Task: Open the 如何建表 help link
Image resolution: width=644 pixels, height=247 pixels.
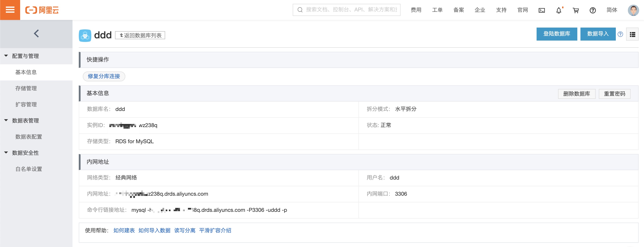Action: [x=124, y=230]
